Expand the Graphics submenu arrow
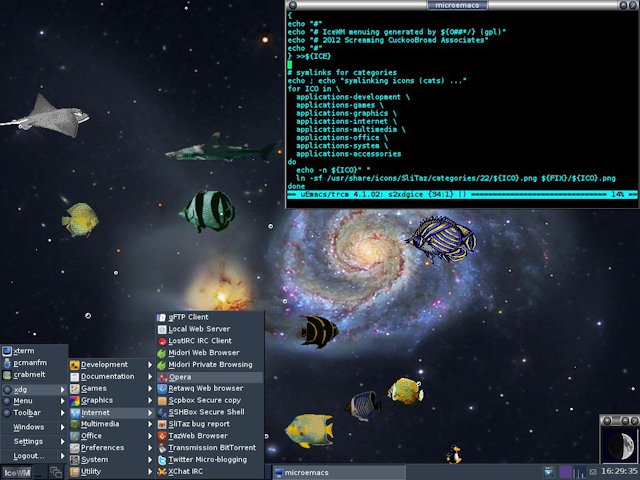 point(150,400)
